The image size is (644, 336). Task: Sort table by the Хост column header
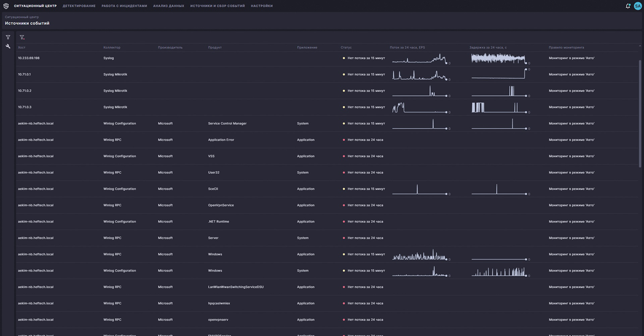[22, 47]
